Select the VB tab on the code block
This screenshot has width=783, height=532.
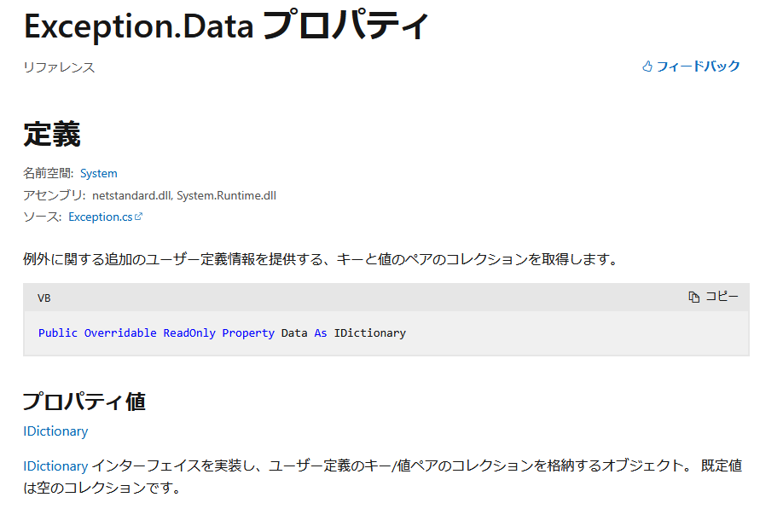point(45,297)
